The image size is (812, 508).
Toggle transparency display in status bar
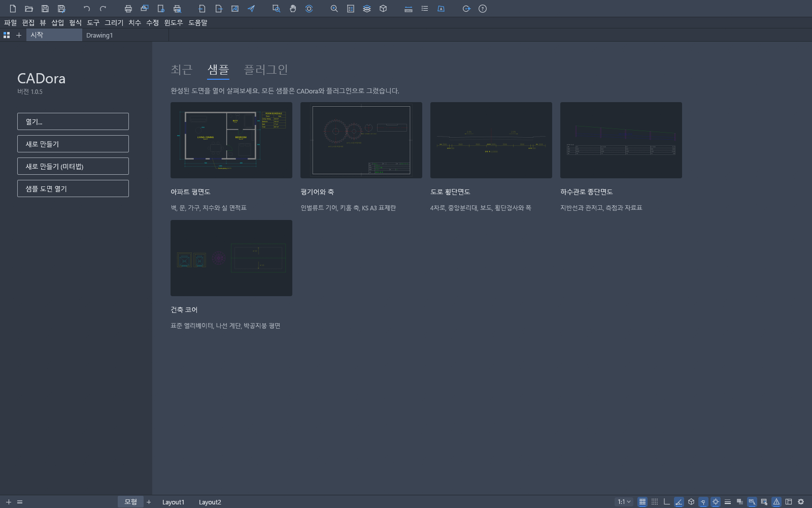(740, 502)
